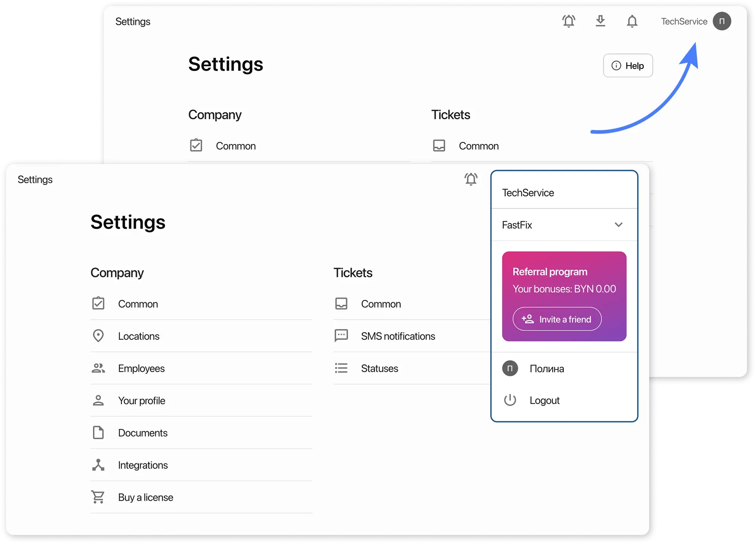Click the download arrow icon in header
Screen dimensions: 756x544
pyautogui.click(x=600, y=21)
